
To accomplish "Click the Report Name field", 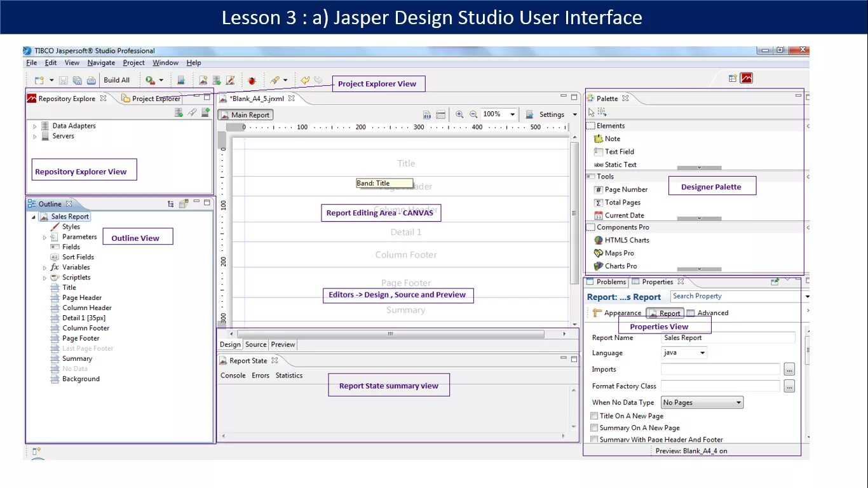I will coord(728,338).
